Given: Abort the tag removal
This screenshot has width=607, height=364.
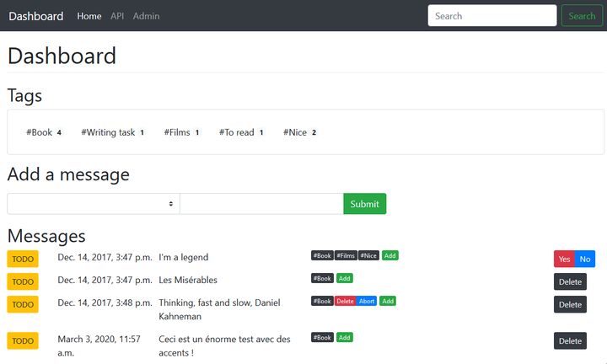Looking at the screenshot, I should (366, 302).
